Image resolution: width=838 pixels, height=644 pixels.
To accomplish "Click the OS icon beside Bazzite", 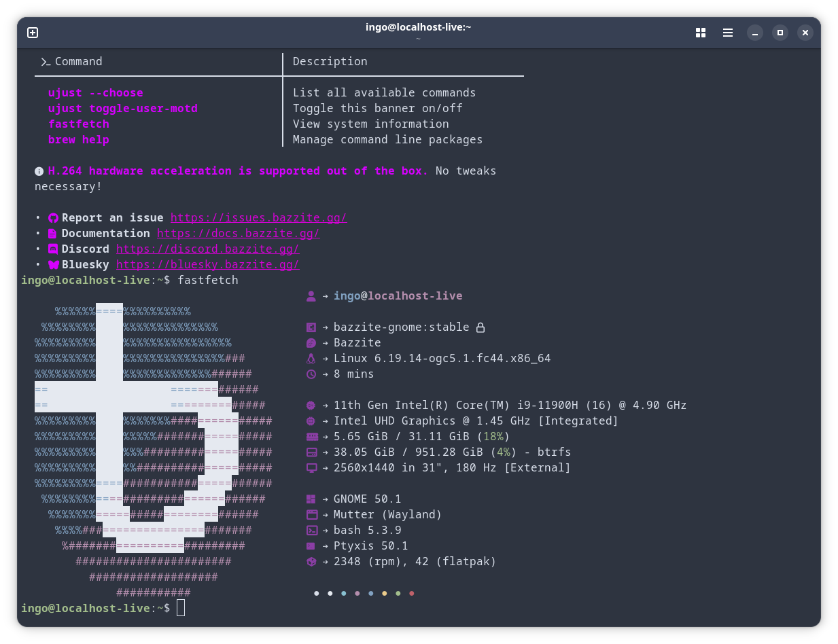I will click(x=311, y=343).
